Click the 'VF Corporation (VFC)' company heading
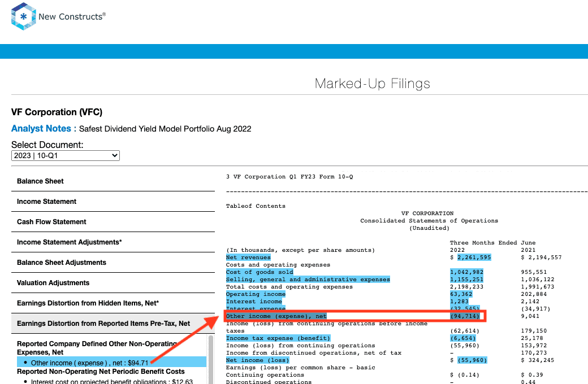588x384 pixels. coord(57,112)
